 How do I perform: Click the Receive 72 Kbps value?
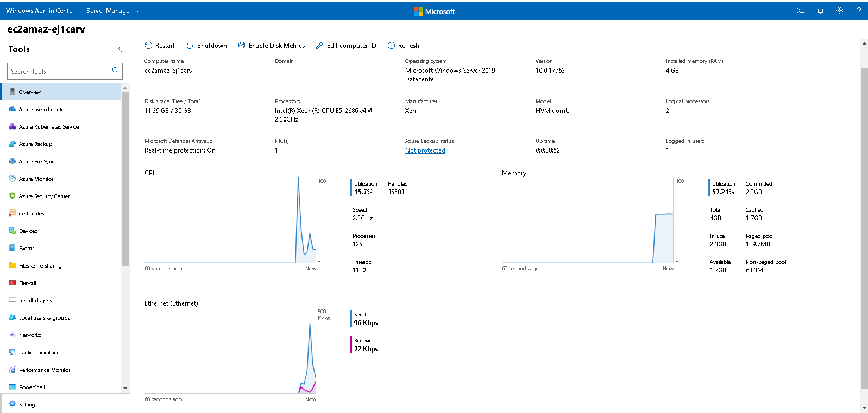[366, 349]
